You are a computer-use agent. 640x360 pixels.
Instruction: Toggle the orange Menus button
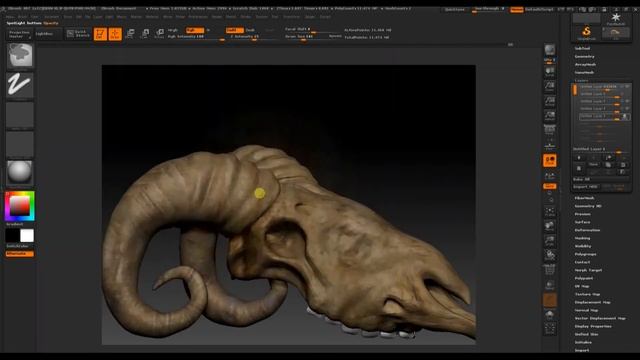(x=516, y=9)
